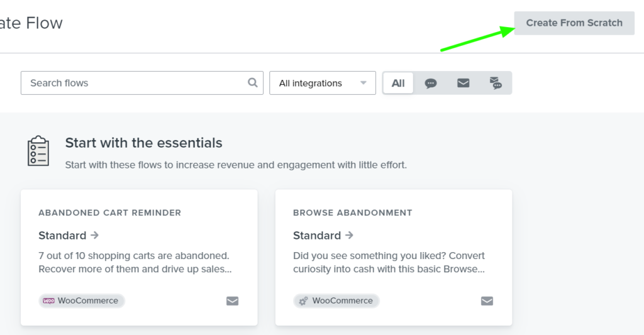Select the Abandoned Cart Reminder card description
This screenshot has width=644, height=335.
point(135,262)
